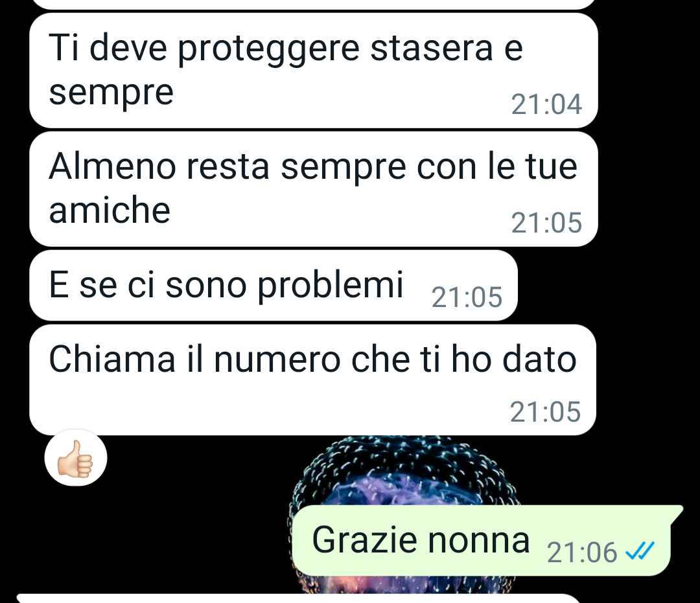This screenshot has width=700, height=603.
Task: Click the word "nonna" in the sent message
Action: coord(478,540)
